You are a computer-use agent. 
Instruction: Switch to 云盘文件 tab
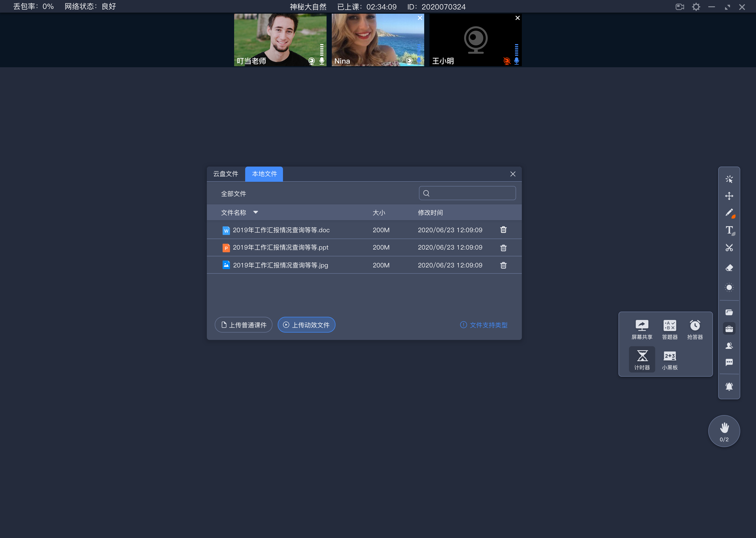click(x=226, y=174)
